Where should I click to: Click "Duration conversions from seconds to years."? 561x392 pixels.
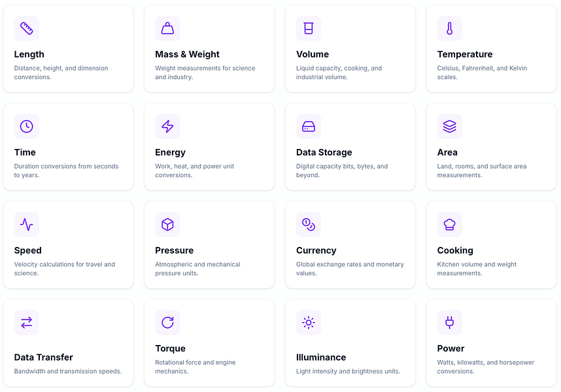pyautogui.click(x=66, y=171)
